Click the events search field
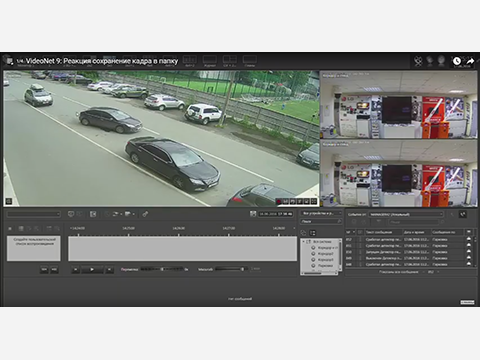Image resolution: width=480 pixels, height=360 pixels. click(415, 222)
